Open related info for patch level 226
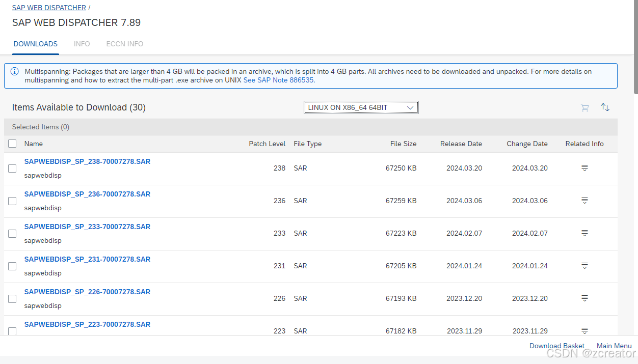 584,298
